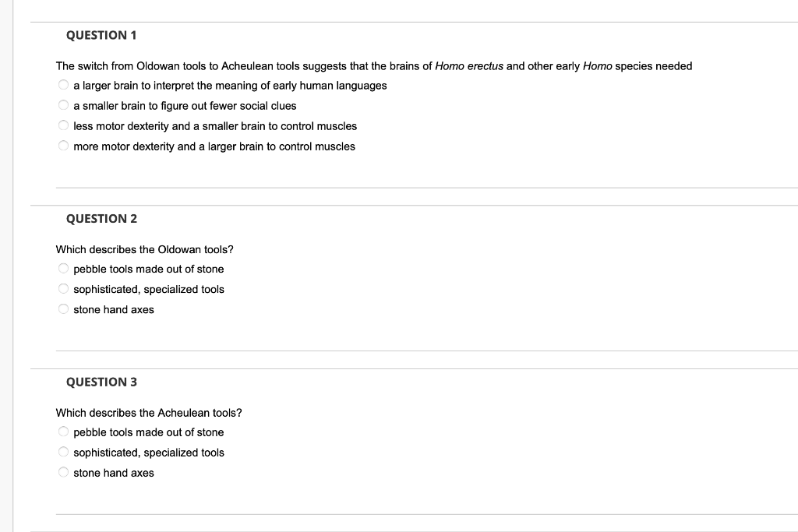Viewport: 798px width, 532px height.
Task: Pick 'more motor dexterity and a larger brain' answer
Action: (63, 146)
